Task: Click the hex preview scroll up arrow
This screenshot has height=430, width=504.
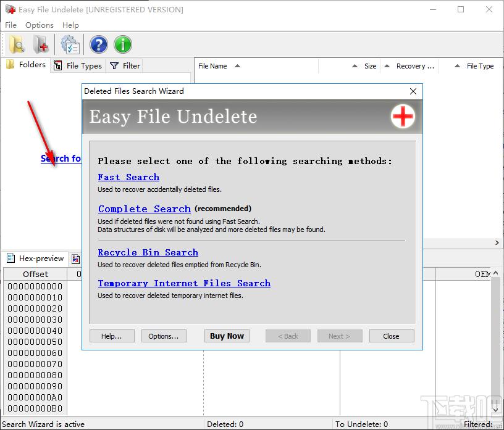Action: click(x=495, y=273)
